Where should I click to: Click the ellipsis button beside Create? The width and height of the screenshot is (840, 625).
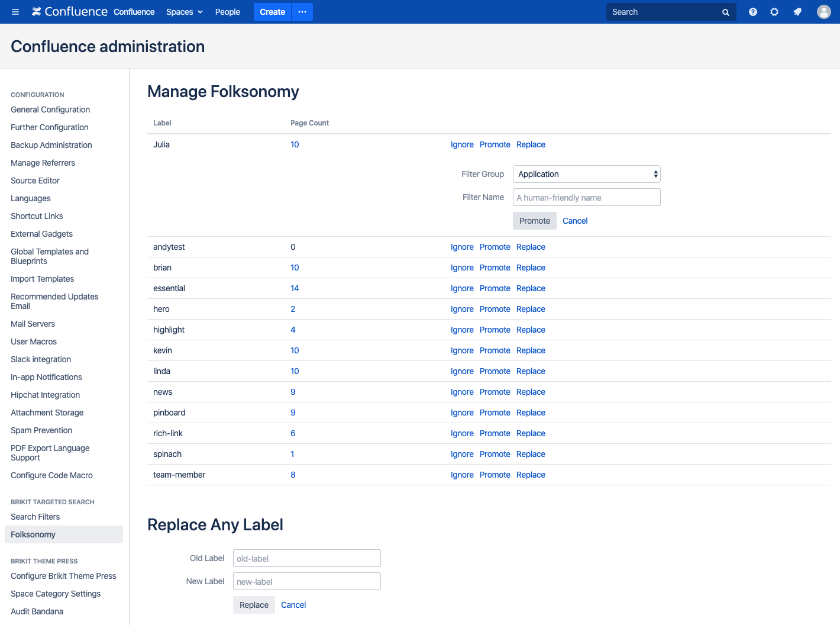pos(302,12)
